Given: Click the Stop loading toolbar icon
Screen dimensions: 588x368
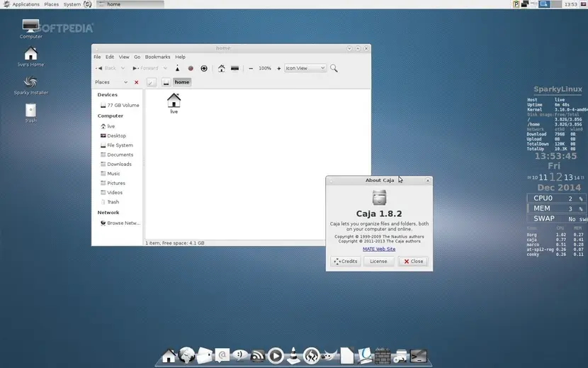Looking at the screenshot, I should [x=191, y=68].
